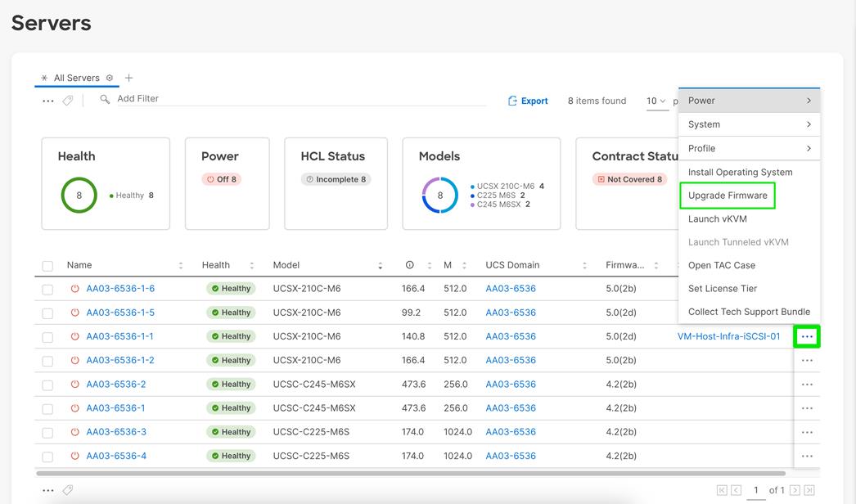Viewport: 856px width, 504px height.
Task: Open profile link VM-Host-Infra-iSCSI-01
Action: (729, 336)
